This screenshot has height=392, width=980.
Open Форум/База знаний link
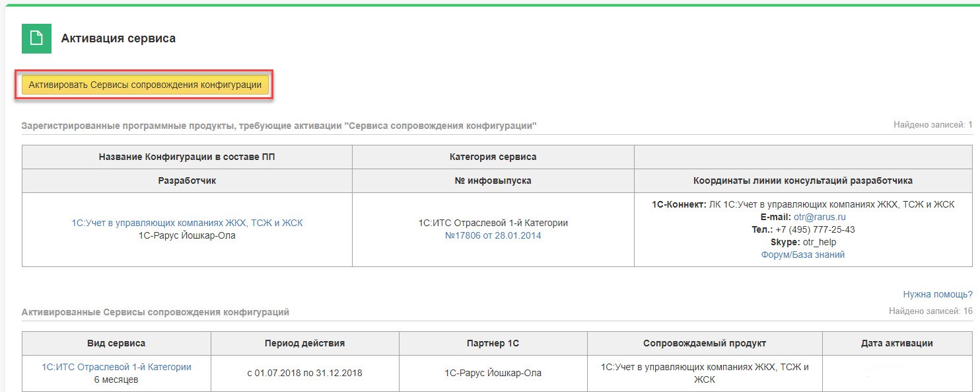point(803,255)
